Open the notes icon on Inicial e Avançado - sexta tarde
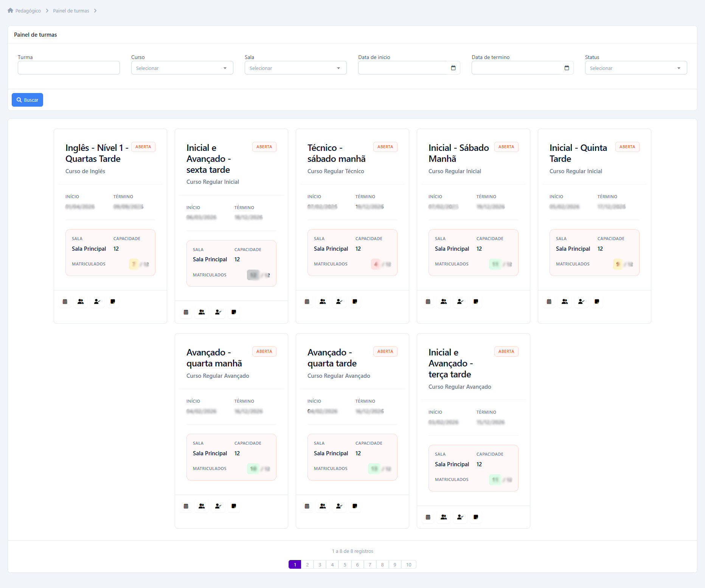The width and height of the screenshot is (705, 588). click(234, 312)
